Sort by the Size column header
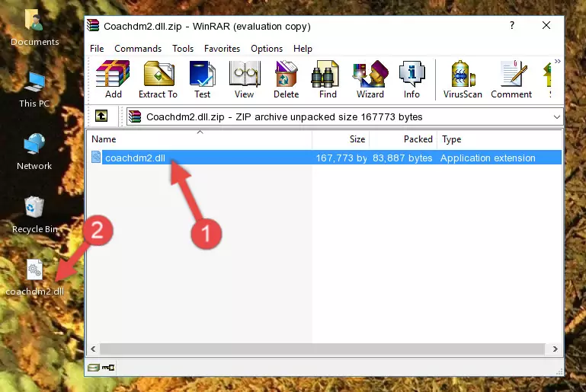The width and height of the screenshot is (586, 392). click(x=341, y=139)
